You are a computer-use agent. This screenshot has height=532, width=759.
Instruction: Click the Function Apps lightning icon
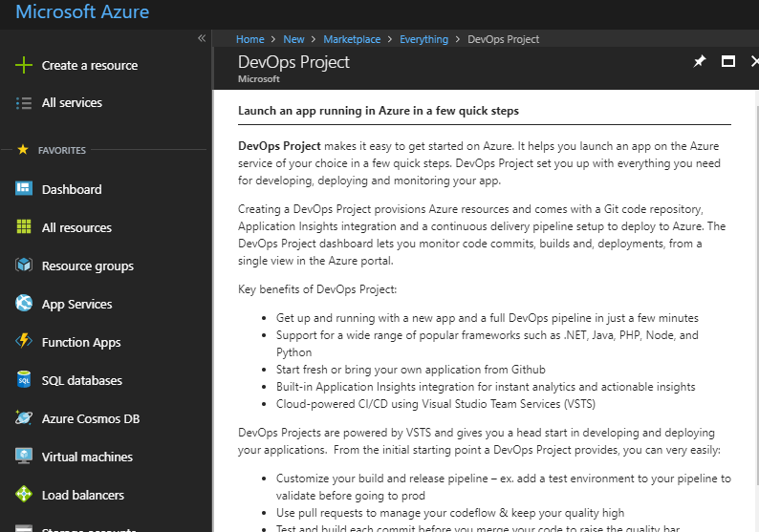pos(24,341)
